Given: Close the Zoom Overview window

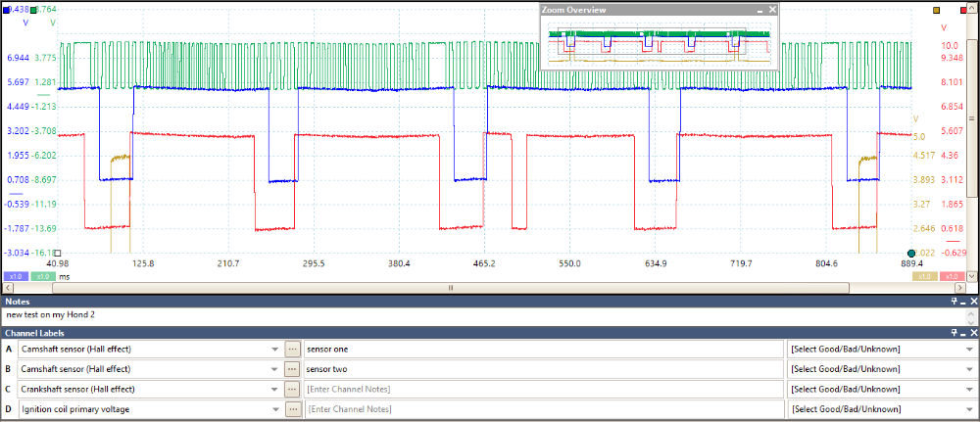Looking at the screenshot, I should point(772,10).
